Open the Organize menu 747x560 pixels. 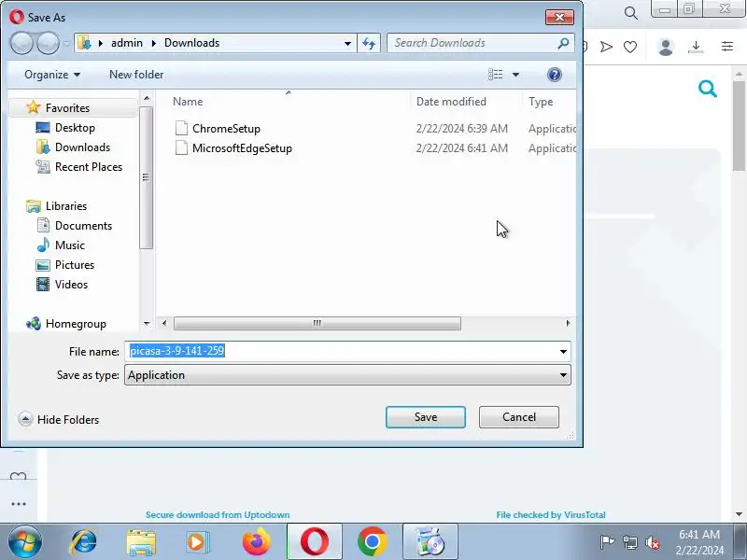[52, 75]
